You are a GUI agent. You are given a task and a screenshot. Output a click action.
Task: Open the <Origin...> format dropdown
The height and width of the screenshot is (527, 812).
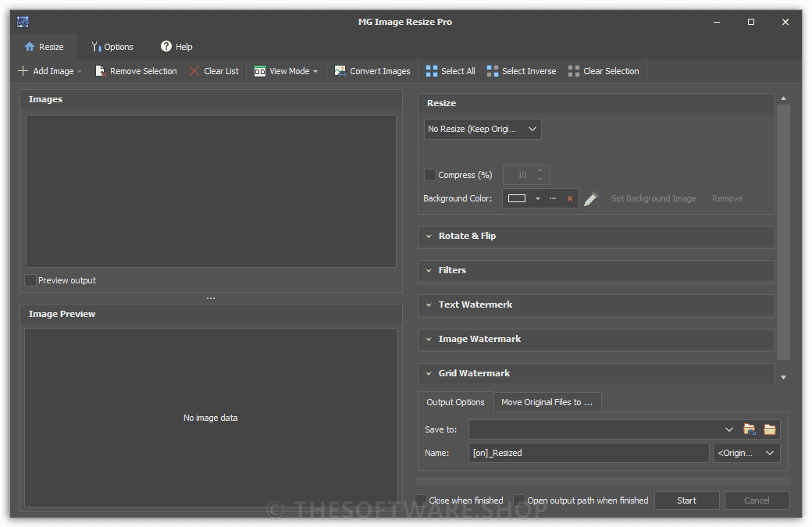(746, 453)
